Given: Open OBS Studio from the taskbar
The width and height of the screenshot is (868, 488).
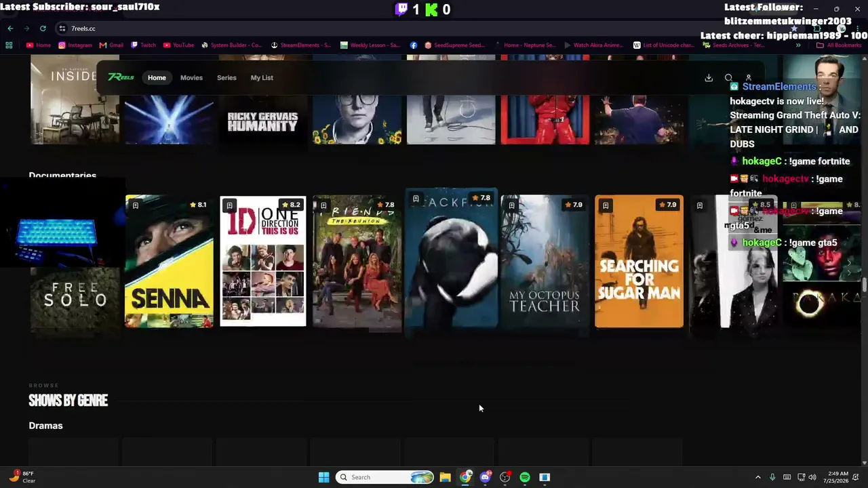Looking at the screenshot, I should point(505,477).
